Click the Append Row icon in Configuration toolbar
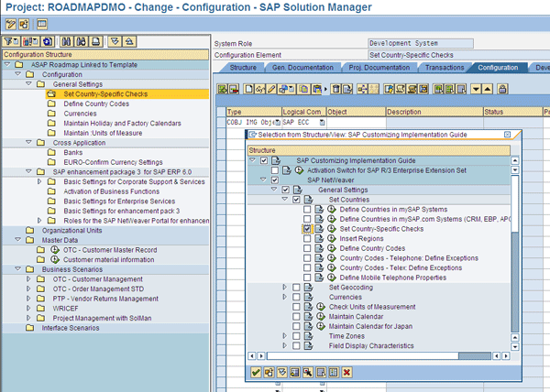The height and width of the screenshot is (392, 550). point(223,89)
